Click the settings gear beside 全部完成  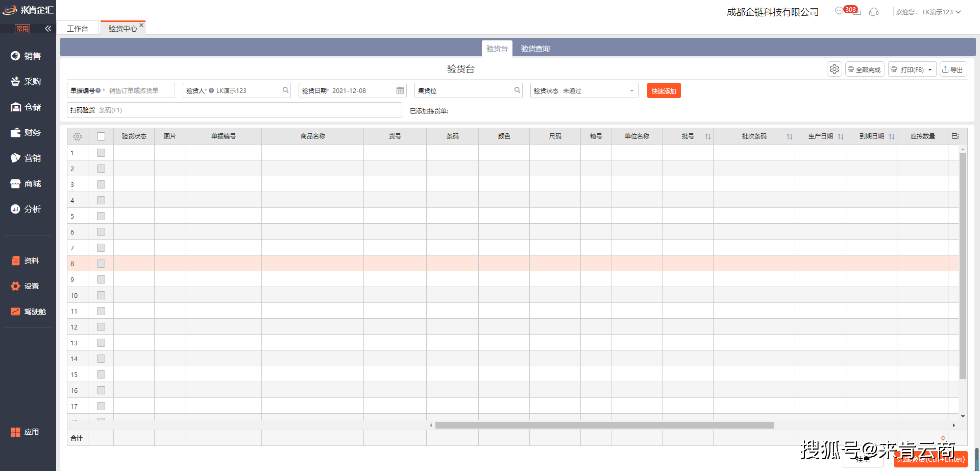(x=834, y=69)
